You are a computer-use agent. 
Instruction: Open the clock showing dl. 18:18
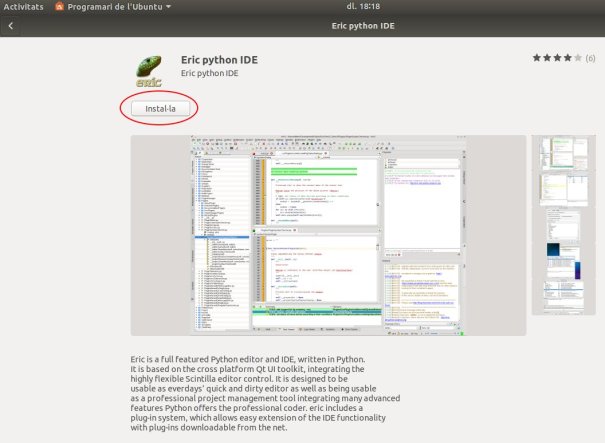(302, 7)
